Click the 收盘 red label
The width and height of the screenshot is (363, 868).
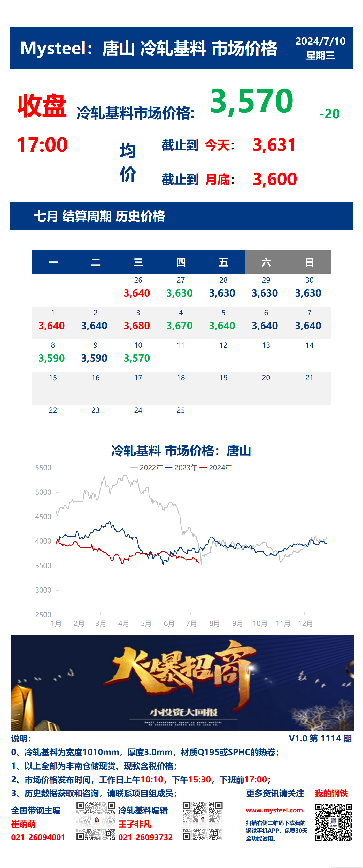point(42,105)
